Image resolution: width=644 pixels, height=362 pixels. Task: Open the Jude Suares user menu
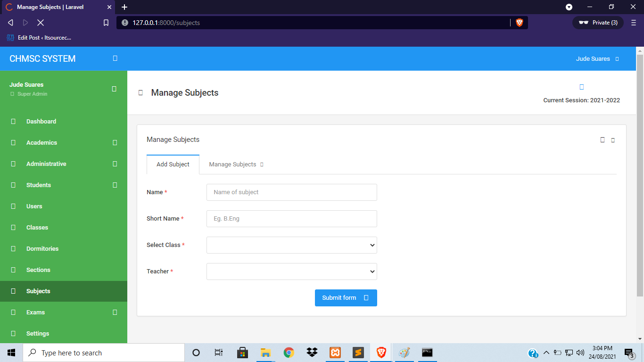pos(597,58)
